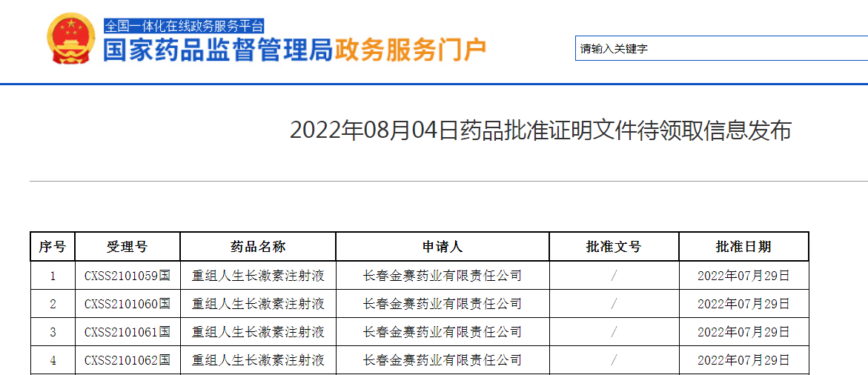868x375 pixels.
Task: Click the 批准文号 column header
Action: pyautogui.click(x=614, y=247)
